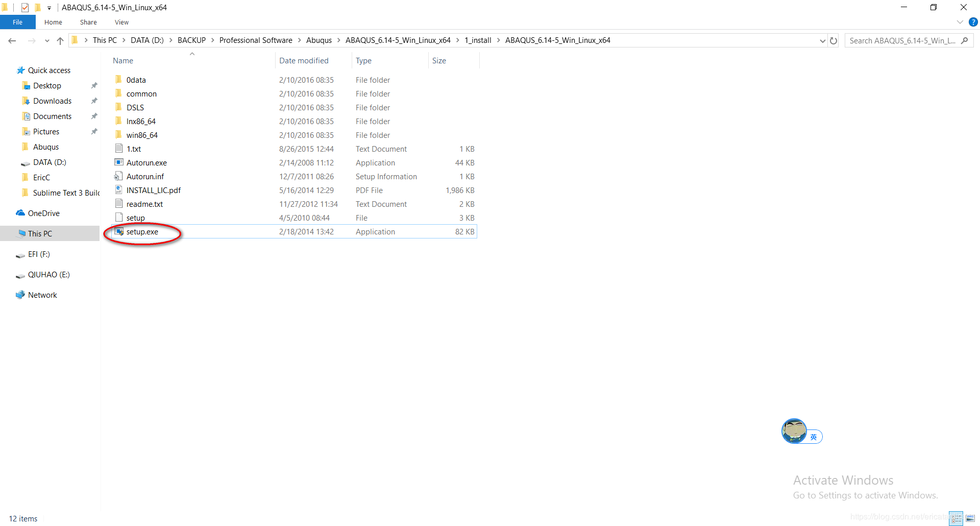Open EricC folder in navigation pane
Image resolution: width=980 pixels, height=526 pixels.
(41, 177)
